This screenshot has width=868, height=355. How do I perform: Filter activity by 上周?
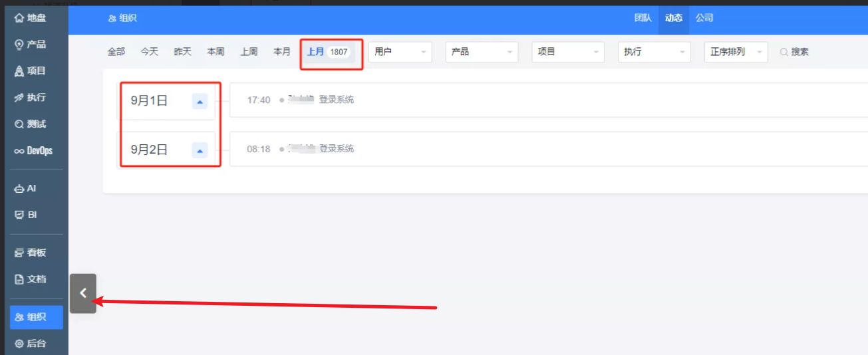[249, 52]
